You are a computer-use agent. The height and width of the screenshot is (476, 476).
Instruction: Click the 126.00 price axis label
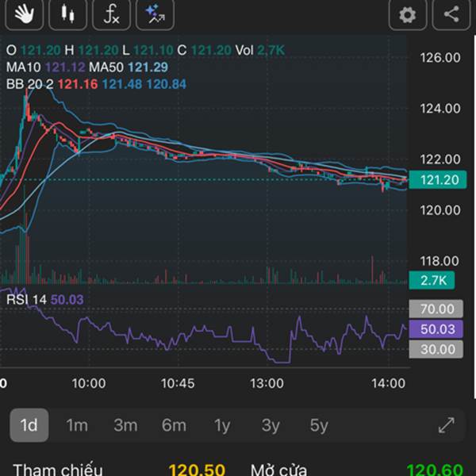(440, 58)
